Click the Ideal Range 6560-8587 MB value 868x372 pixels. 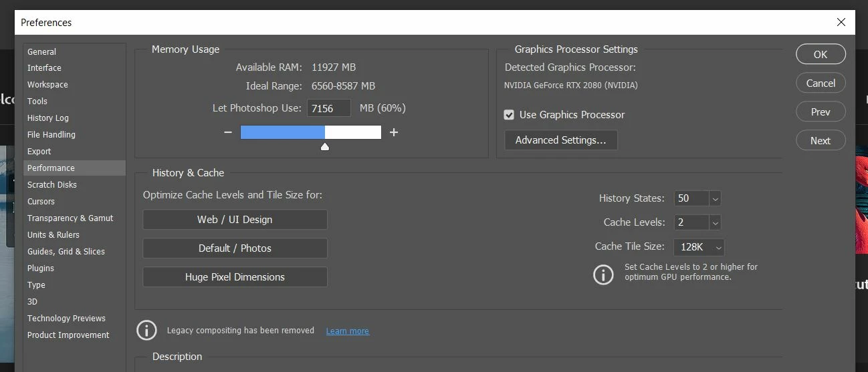(x=343, y=86)
